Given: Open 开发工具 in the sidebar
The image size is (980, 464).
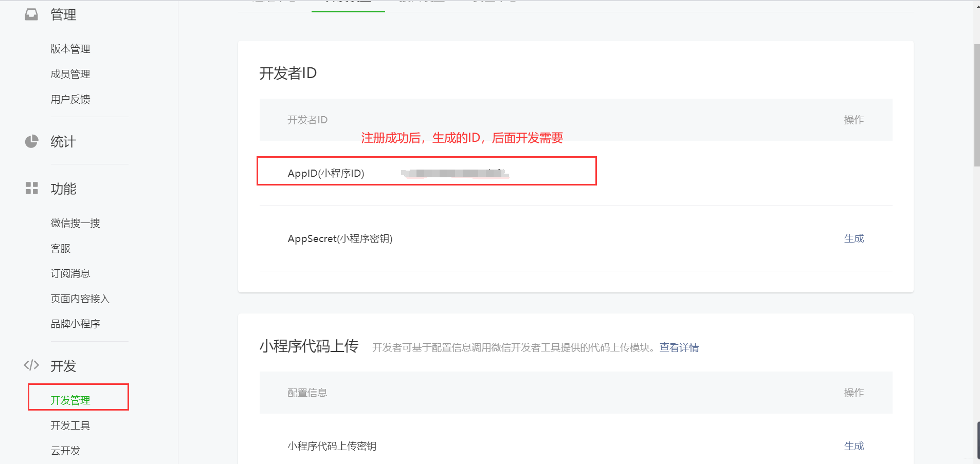Looking at the screenshot, I should point(70,425).
